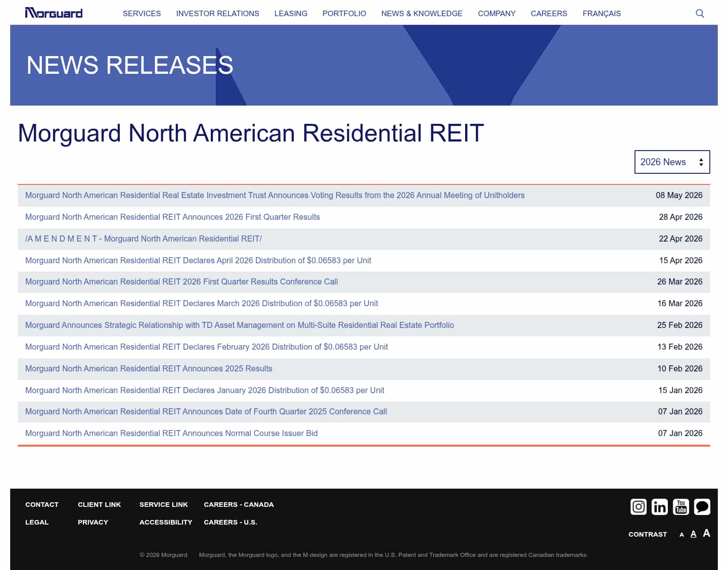The image size is (728, 570).
Task: Open the January 2026 Distribution release
Action: pyautogui.click(x=205, y=390)
